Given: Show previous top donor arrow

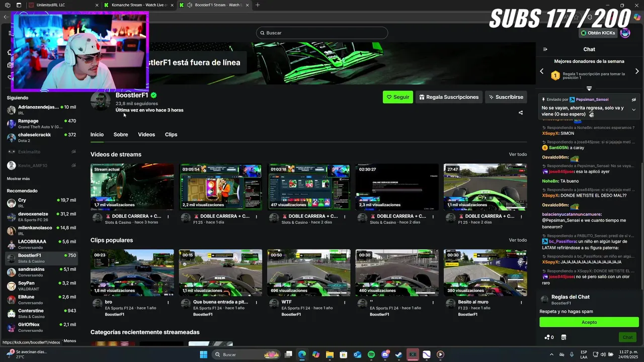Looking at the screenshot, I should coord(542,71).
